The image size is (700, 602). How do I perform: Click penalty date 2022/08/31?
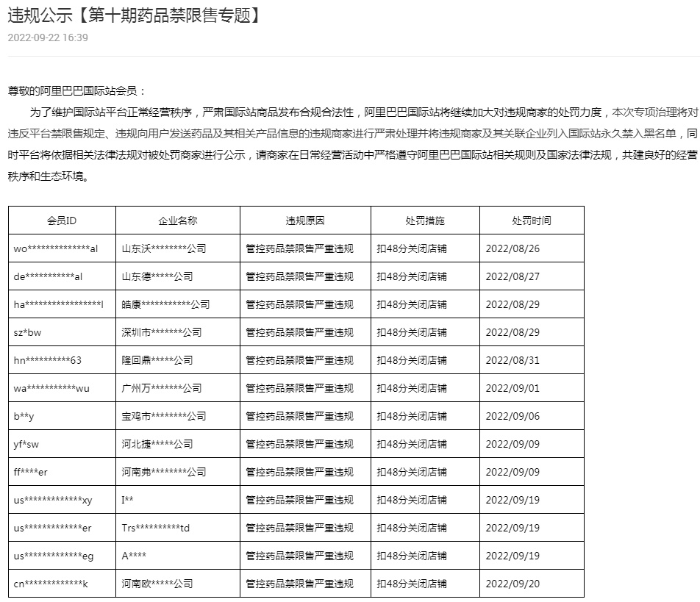tap(512, 360)
